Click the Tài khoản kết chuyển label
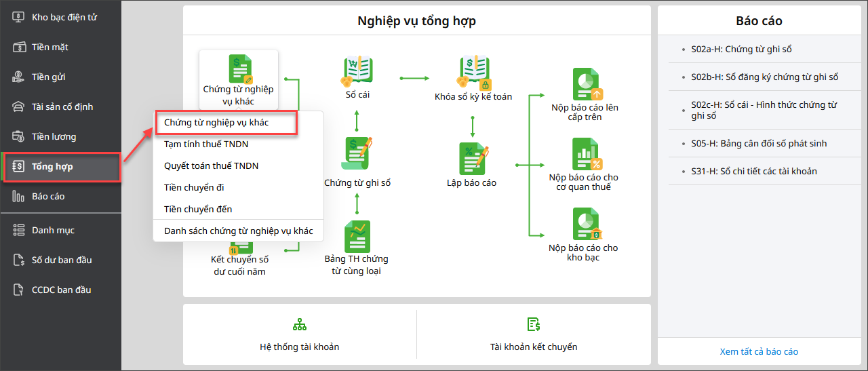The image size is (868, 371). tap(534, 347)
